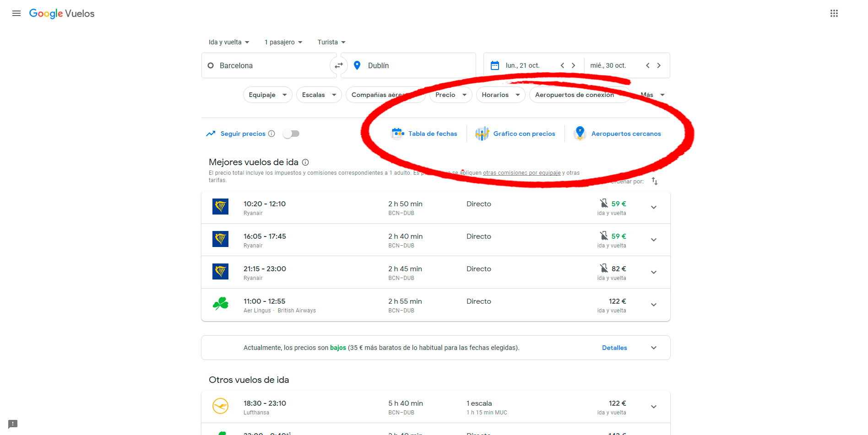
Task: Open the Precio filter
Action: 451,95
